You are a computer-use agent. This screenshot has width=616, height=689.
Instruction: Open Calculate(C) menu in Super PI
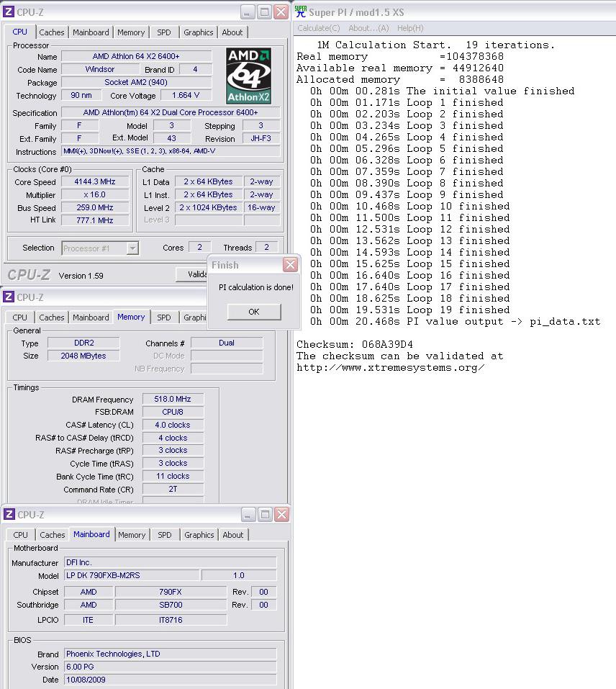(318, 28)
